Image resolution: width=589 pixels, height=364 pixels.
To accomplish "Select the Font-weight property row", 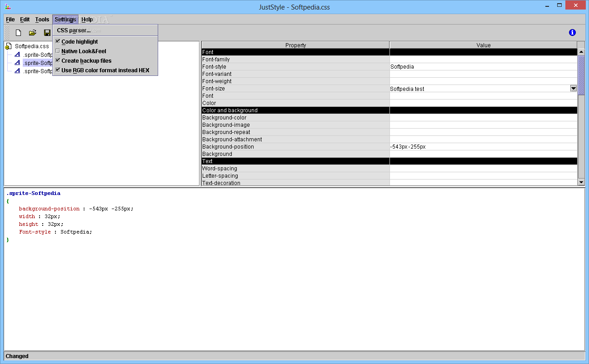I will [x=295, y=81].
